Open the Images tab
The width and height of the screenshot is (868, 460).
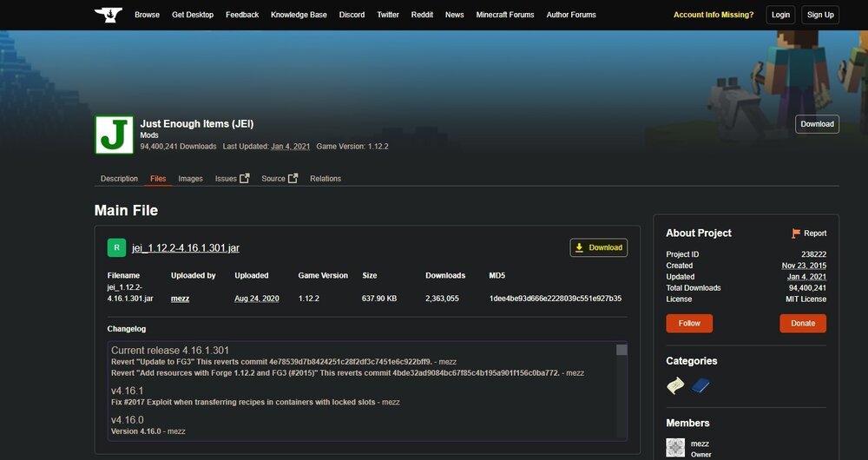point(190,179)
